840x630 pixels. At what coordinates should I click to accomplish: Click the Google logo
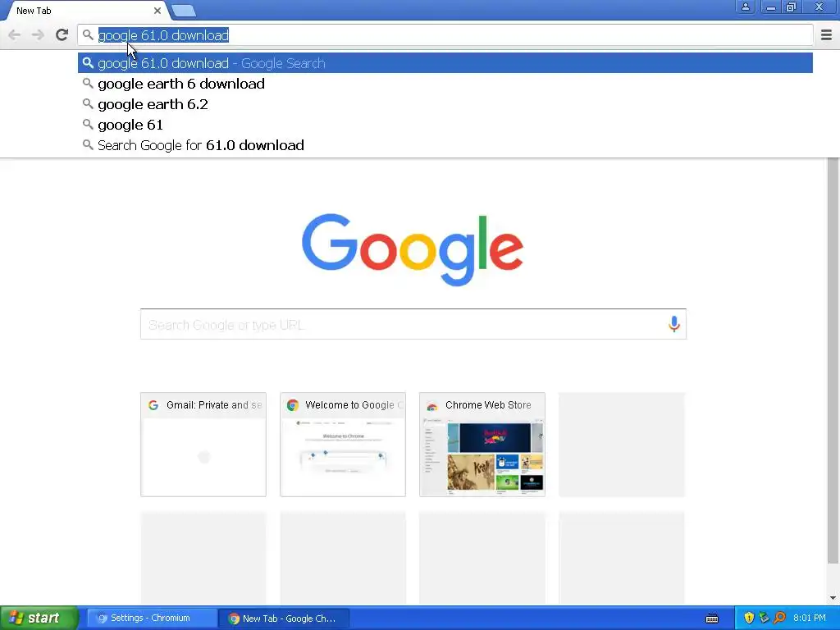(413, 249)
